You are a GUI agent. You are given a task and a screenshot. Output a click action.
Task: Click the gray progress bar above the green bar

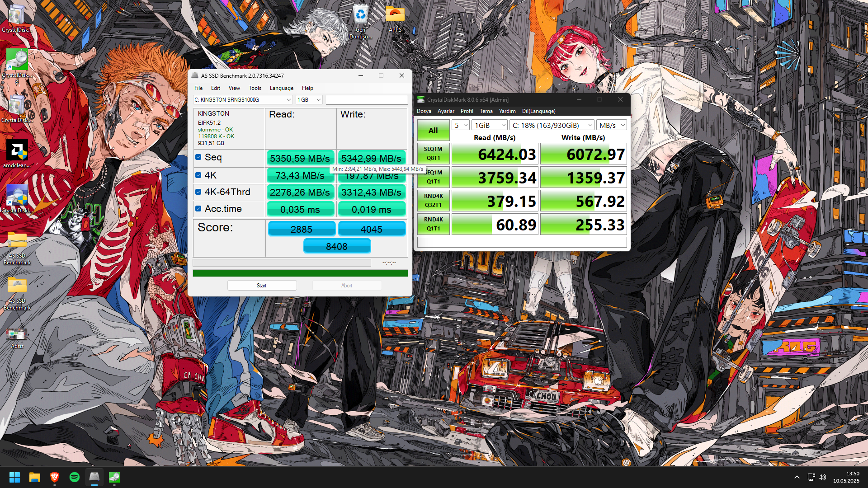(x=282, y=263)
